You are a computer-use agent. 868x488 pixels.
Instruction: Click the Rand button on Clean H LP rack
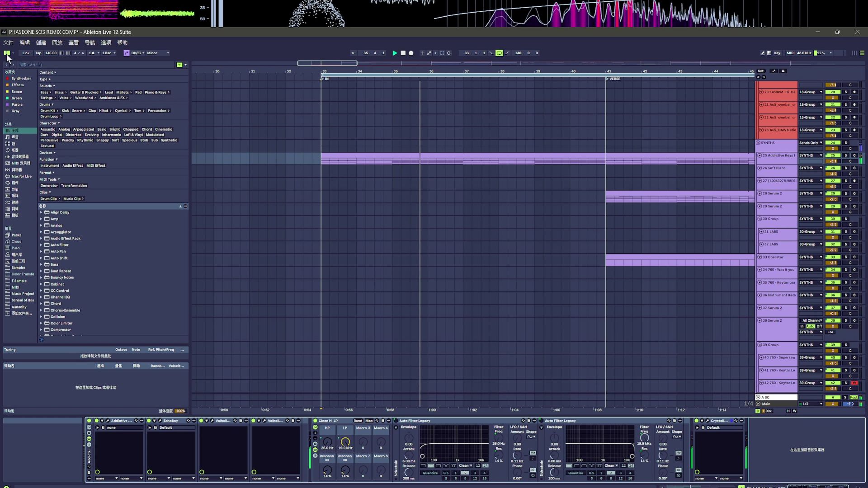click(x=358, y=421)
